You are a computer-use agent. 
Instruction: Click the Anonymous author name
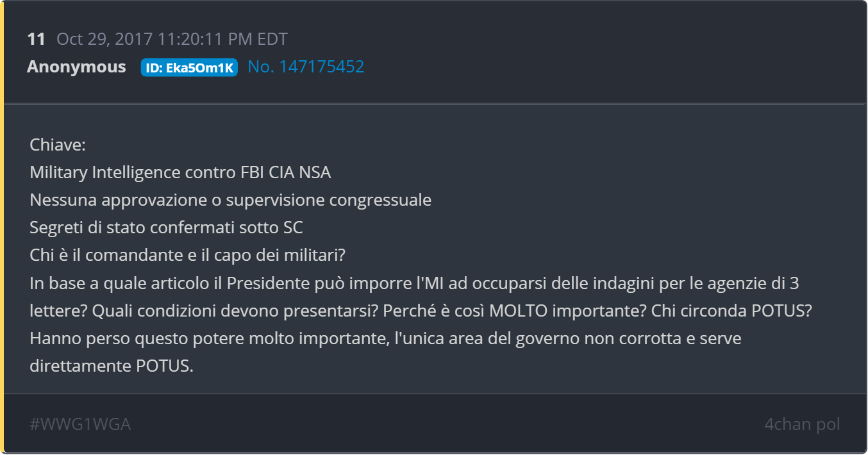tap(76, 67)
